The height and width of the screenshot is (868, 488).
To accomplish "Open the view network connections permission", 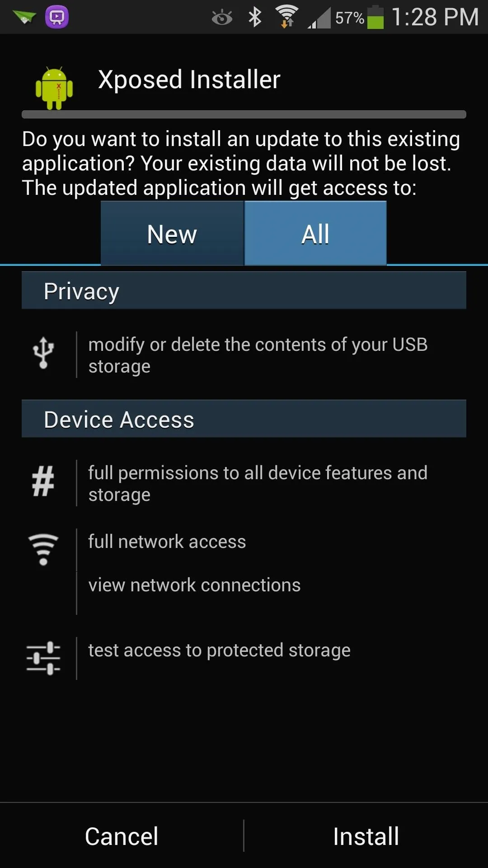I will [x=194, y=585].
